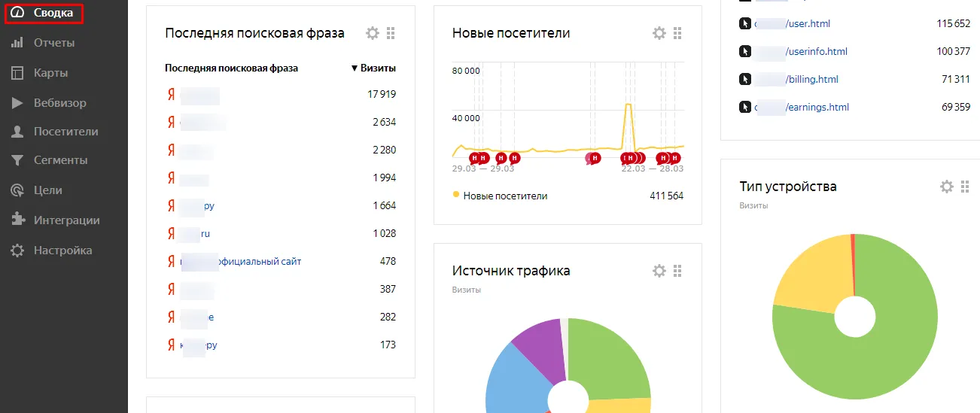This screenshot has height=413, width=980.
Task: Open the Сводка dashboard section
Action: (53, 13)
